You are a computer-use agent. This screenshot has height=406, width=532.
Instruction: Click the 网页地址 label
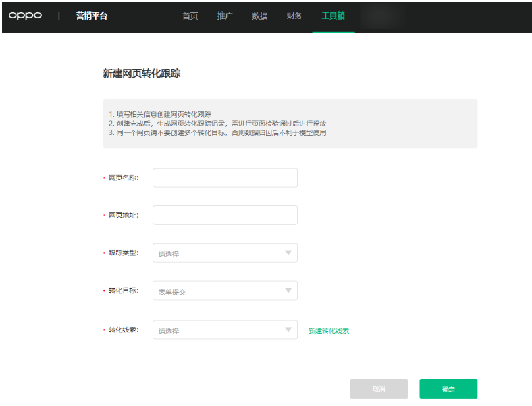click(x=124, y=215)
